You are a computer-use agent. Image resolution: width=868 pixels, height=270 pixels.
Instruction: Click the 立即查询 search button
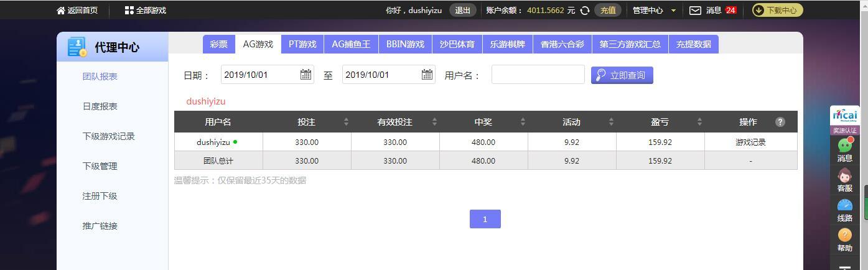click(x=622, y=75)
